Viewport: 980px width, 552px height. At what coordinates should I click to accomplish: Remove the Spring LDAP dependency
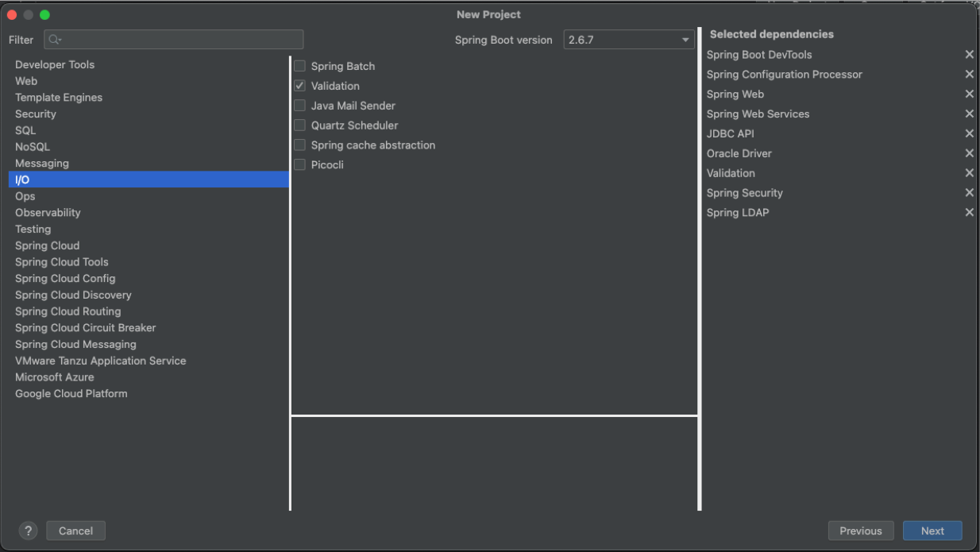969,212
